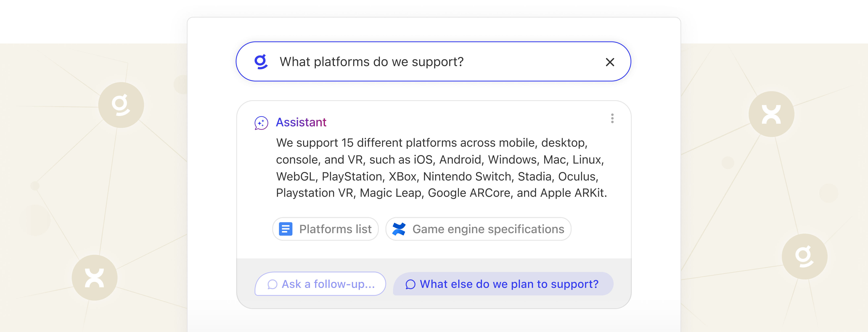This screenshot has height=332, width=868.
Task: Click the chat bubble icon in Ask a follow-up
Action: coord(272,285)
